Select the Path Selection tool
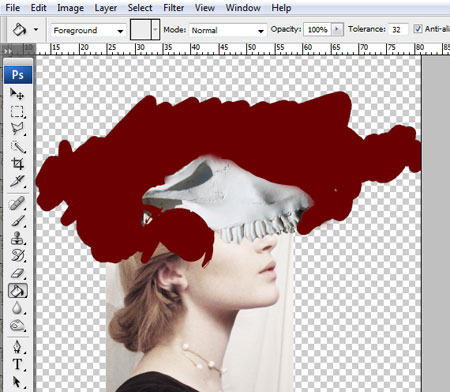This screenshot has width=450, height=392. tap(17, 382)
